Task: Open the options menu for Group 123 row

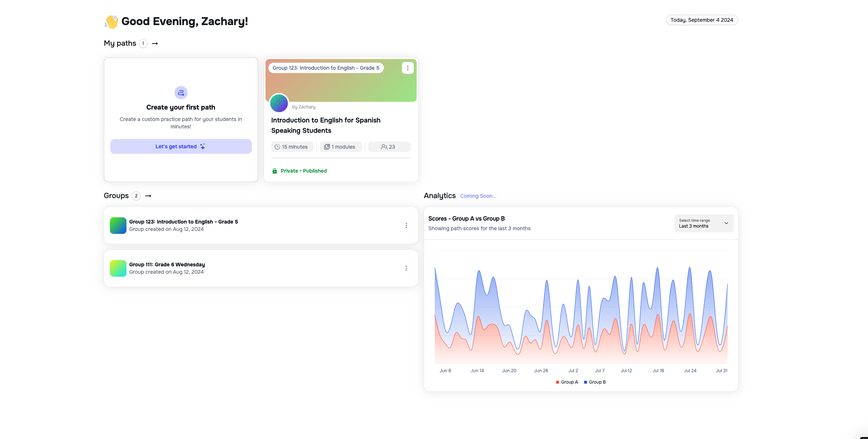Action: click(x=406, y=225)
